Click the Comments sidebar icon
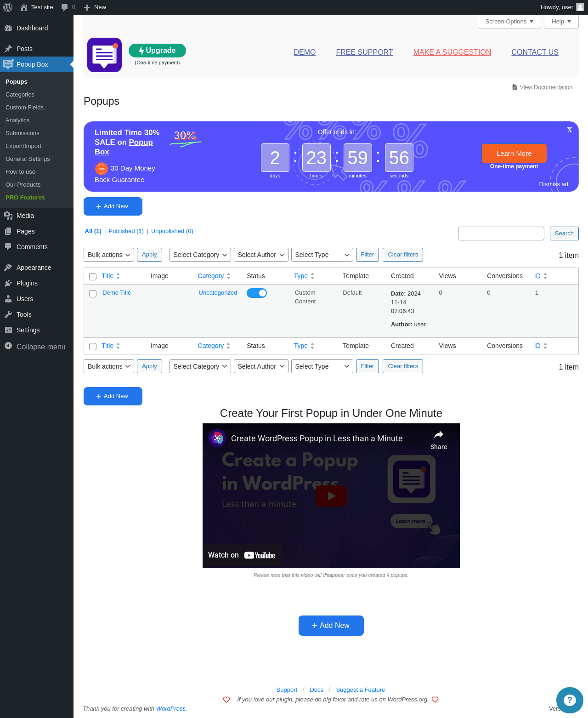 [8, 247]
